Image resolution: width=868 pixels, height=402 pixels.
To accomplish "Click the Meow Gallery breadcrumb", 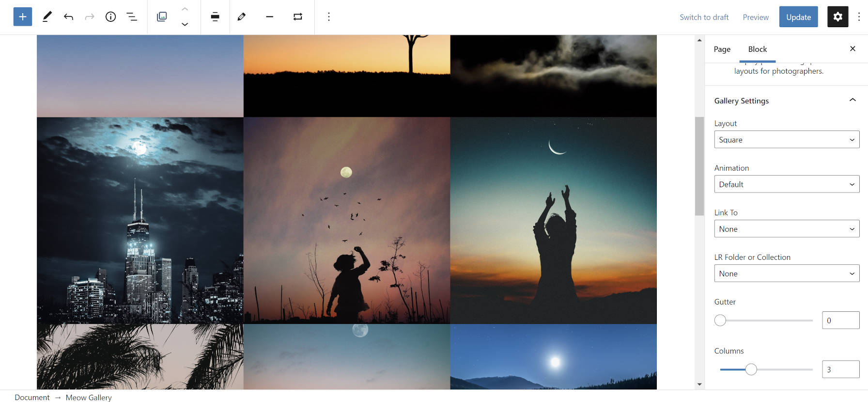I will tap(89, 397).
